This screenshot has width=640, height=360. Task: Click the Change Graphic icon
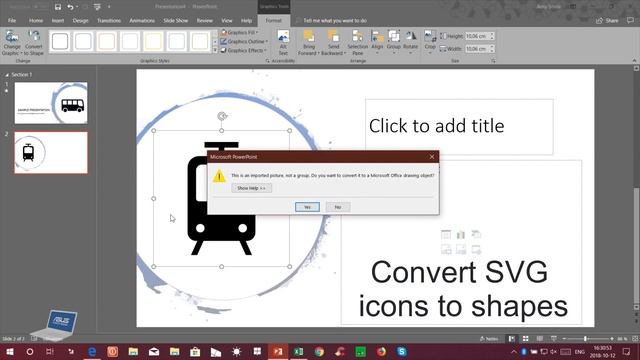click(11, 42)
